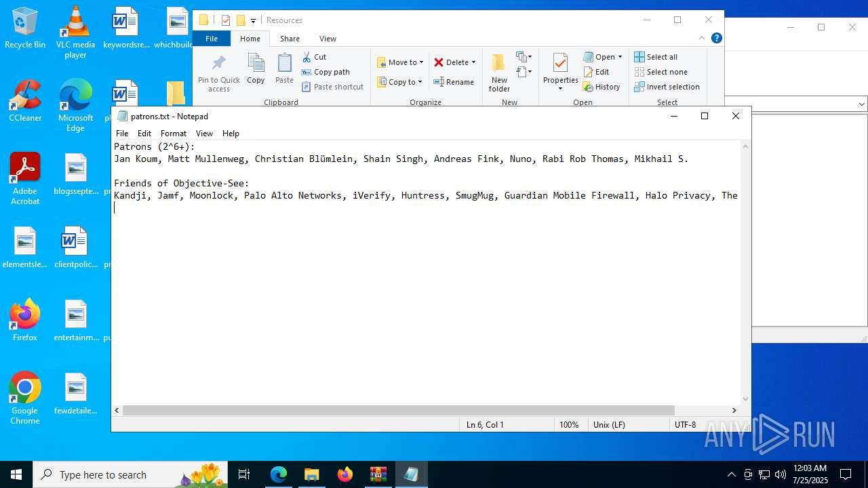Screen dimensions: 868x488
Task: Click the Windows Start button
Action: (16, 474)
